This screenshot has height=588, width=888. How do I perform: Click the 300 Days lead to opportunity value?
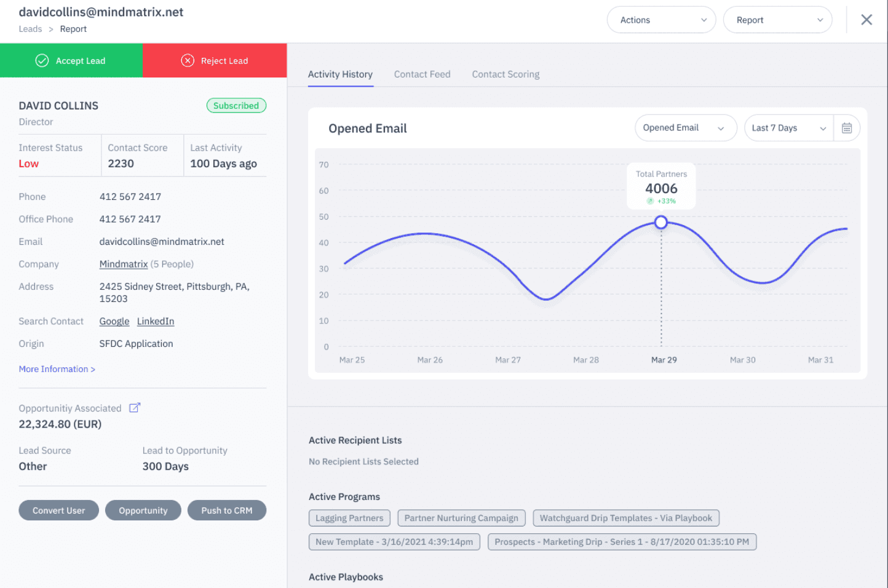(165, 466)
